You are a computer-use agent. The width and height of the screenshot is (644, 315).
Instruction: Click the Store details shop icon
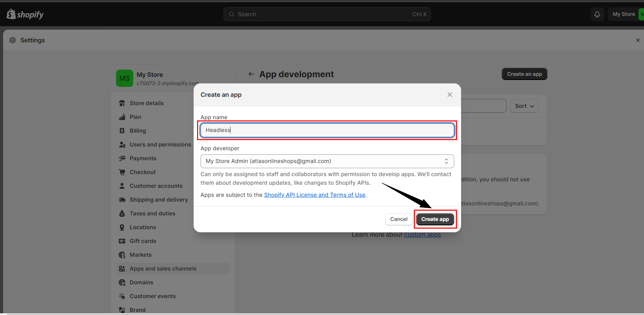click(122, 103)
